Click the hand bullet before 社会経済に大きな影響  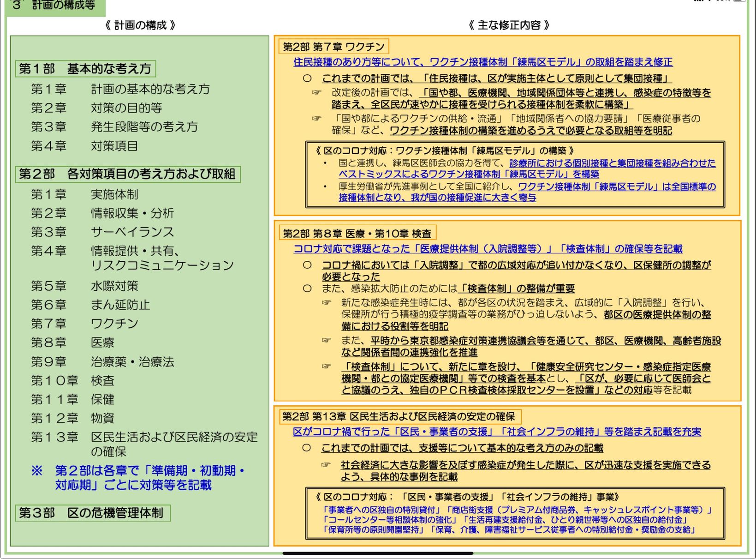click(x=326, y=464)
